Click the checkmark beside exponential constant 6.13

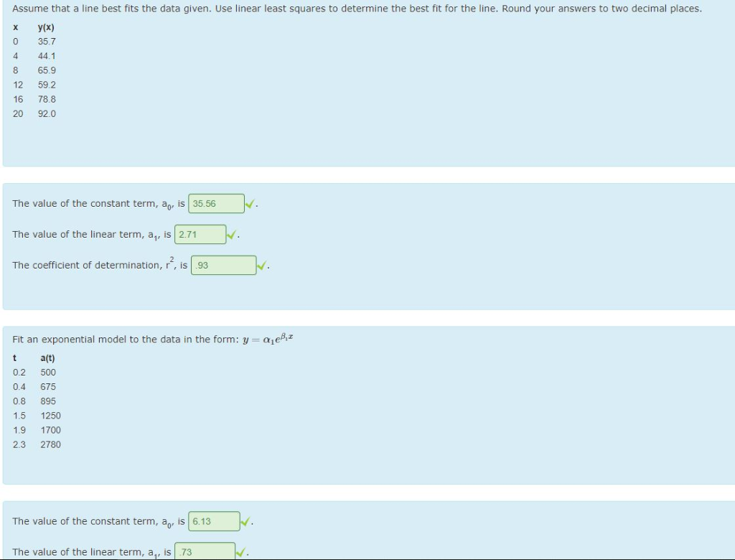click(245, 521)
